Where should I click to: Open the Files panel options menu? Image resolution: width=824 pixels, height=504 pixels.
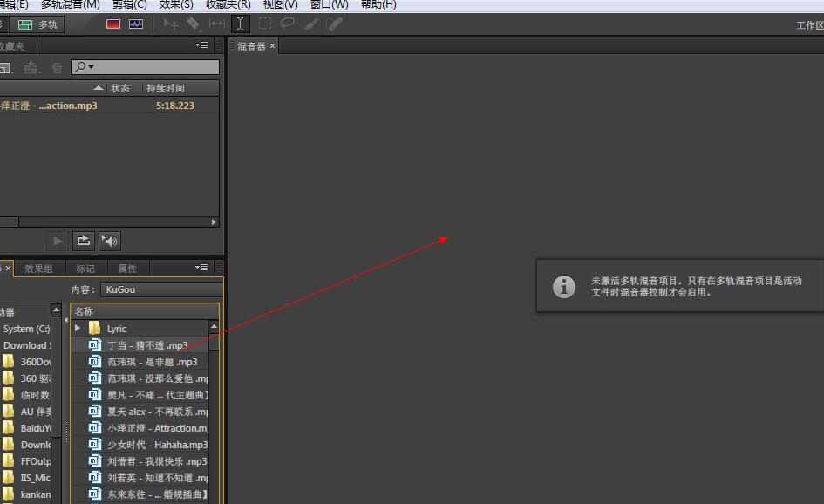[201, 45]
